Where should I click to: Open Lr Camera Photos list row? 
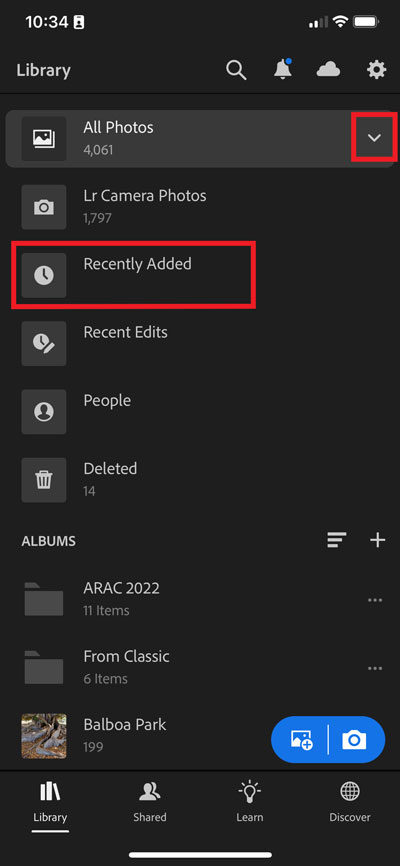point(200,207)
